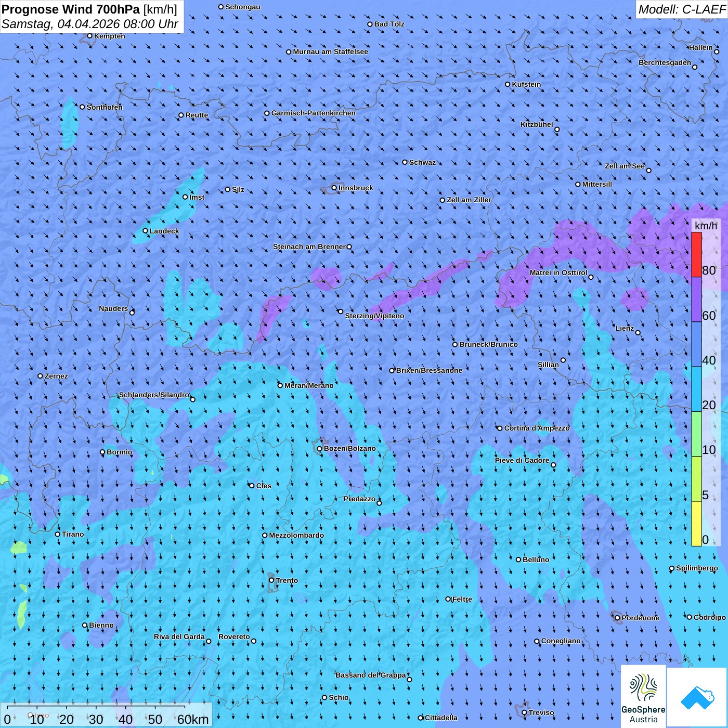Click the 'Bad Tölz' label
Viewport: 728px width, 728px height.
point(389,24)
